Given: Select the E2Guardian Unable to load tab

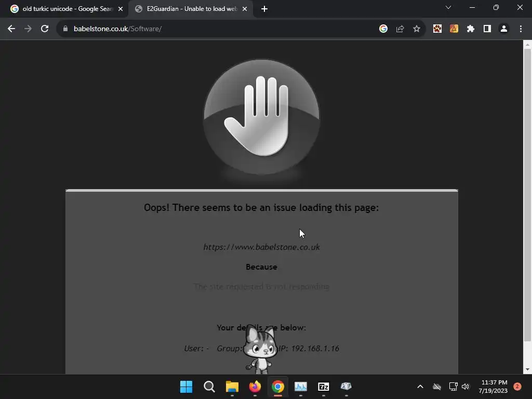Looking at the screenshot, I should (192, 9).
